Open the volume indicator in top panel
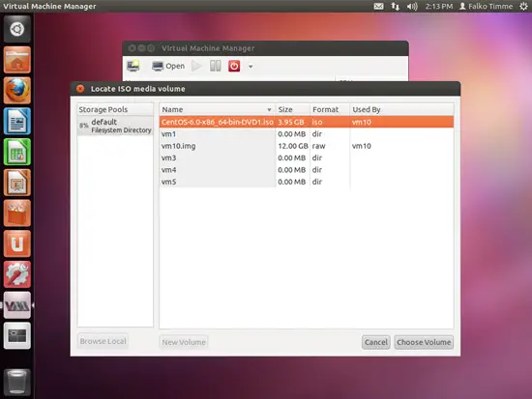Screen dimensions: 532x399 (412, 6)
